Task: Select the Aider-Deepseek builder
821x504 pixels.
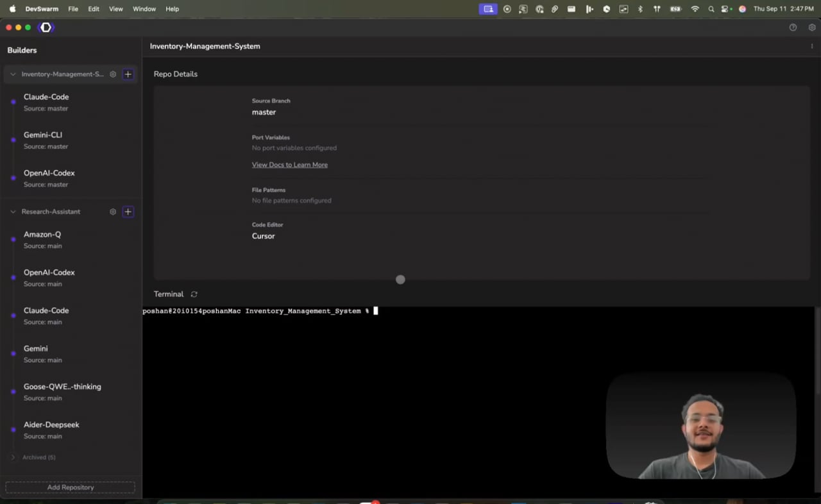Action: tap(71, 430)
